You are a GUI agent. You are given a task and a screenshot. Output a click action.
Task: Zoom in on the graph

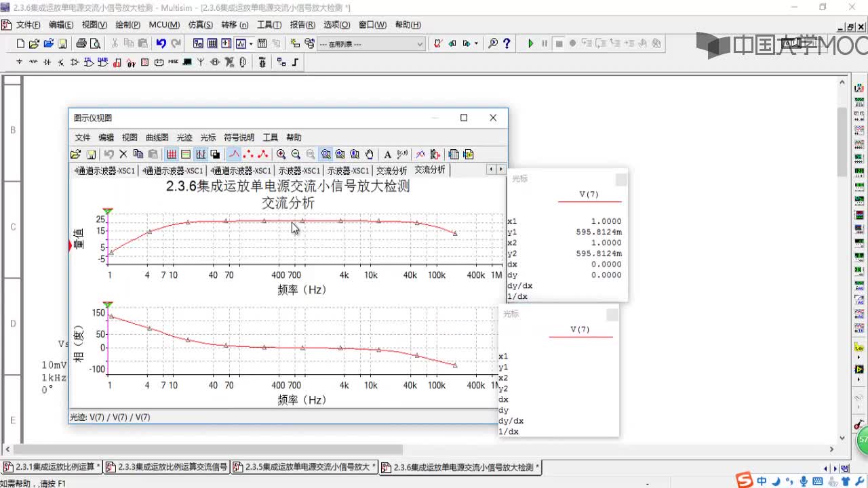pos(281,155)
